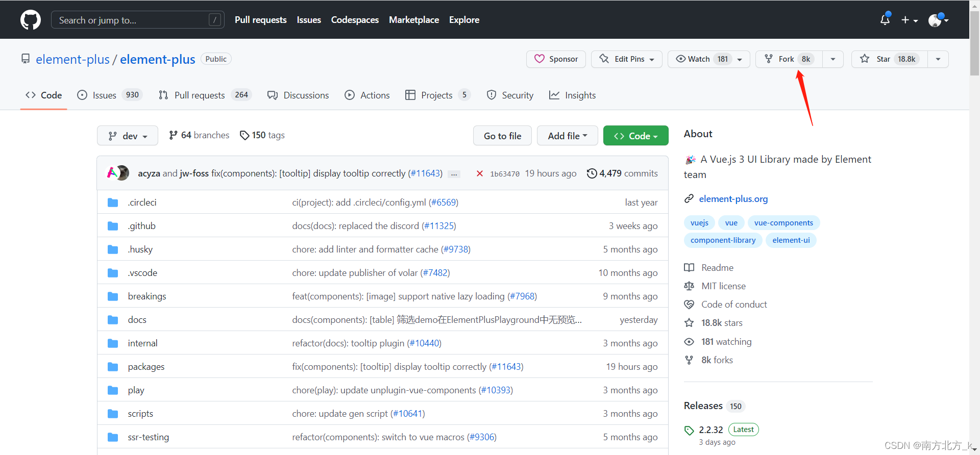
Task: Expand the commit message ellipsis
Action: pos(454,174)
